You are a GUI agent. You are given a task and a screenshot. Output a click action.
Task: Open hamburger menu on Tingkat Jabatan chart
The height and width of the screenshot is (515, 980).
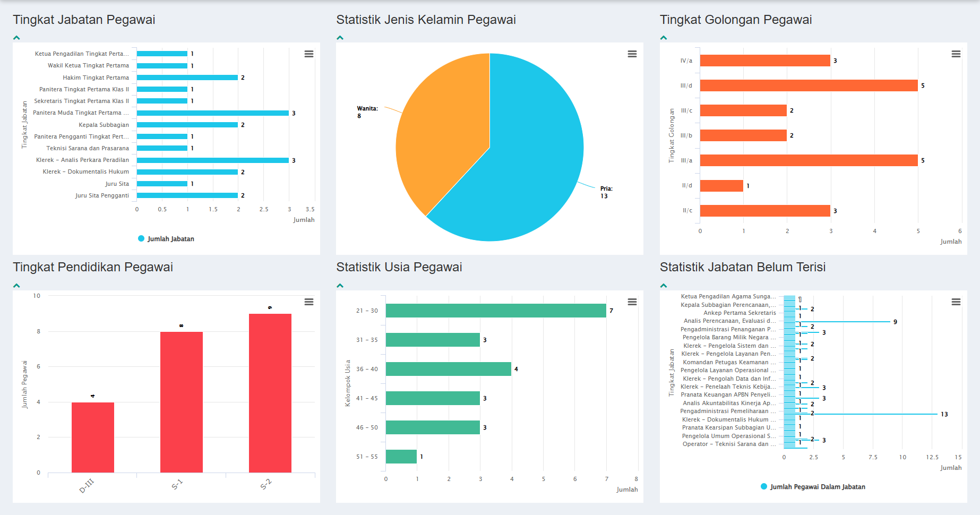click(308, 54)
